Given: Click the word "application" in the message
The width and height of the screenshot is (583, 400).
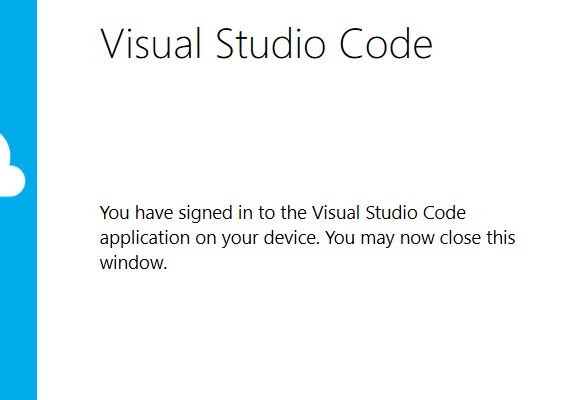Looking at the screenshot, I should (x=145, y=238).
